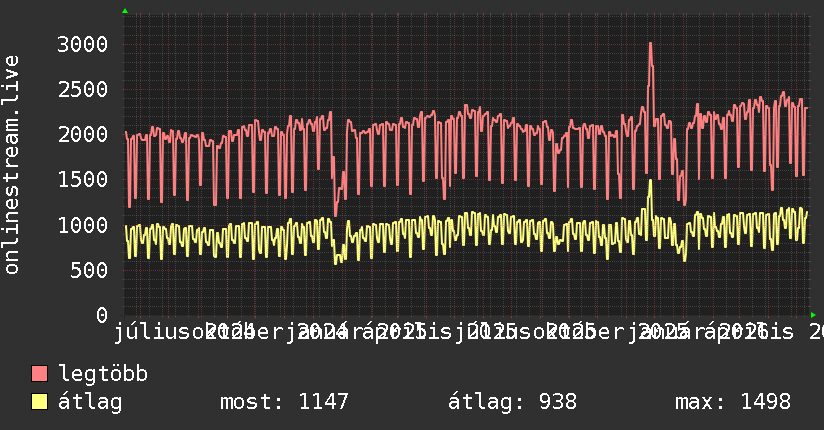Click the átlag legend label beside yellow swatch
Image resolution: width=824 pixels, height=430 pixels.
pyautogui.click(x=90, y=402)
